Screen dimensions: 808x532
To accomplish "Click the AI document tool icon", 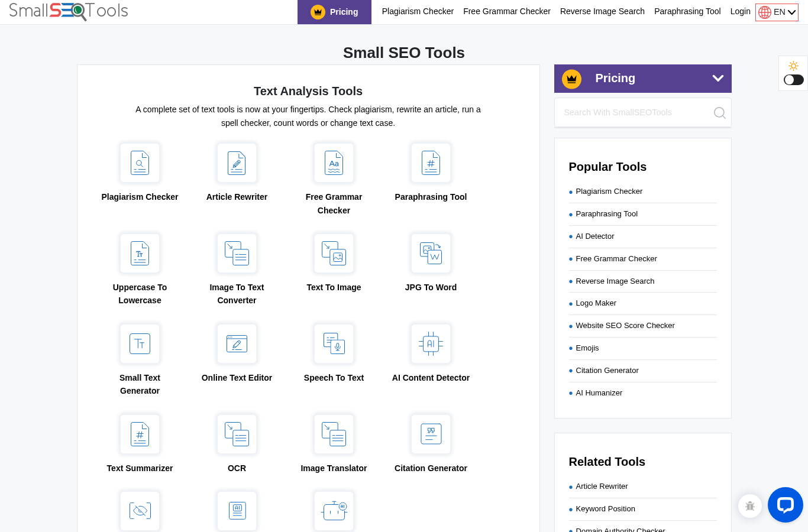I will [237, 511].
